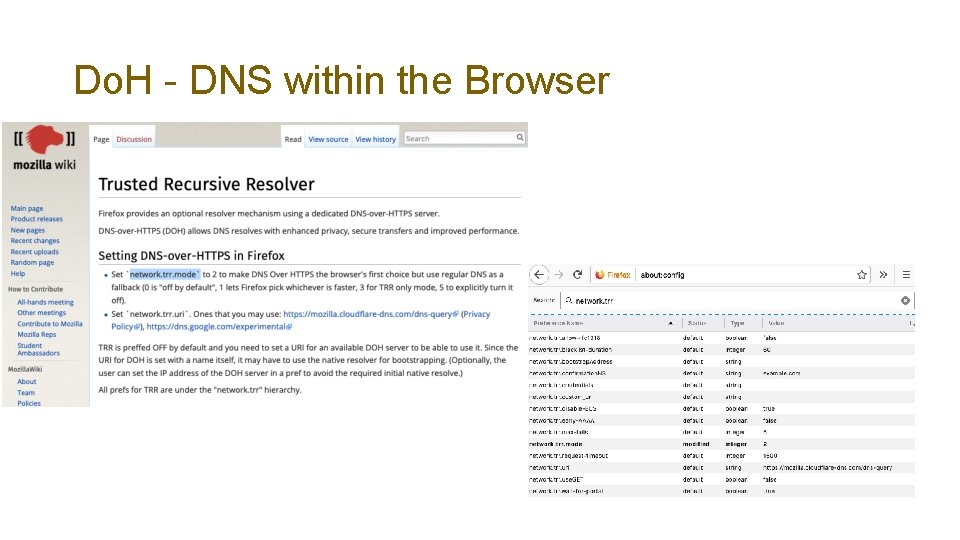Select the network.trr.uri preference row

pos(721,468)
